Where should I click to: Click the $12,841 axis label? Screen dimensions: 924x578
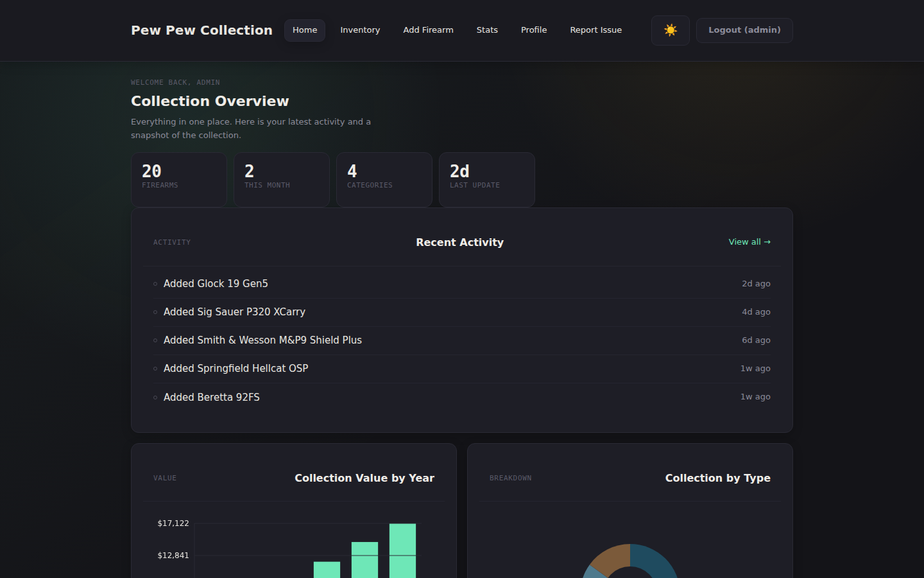click(173, 556)
